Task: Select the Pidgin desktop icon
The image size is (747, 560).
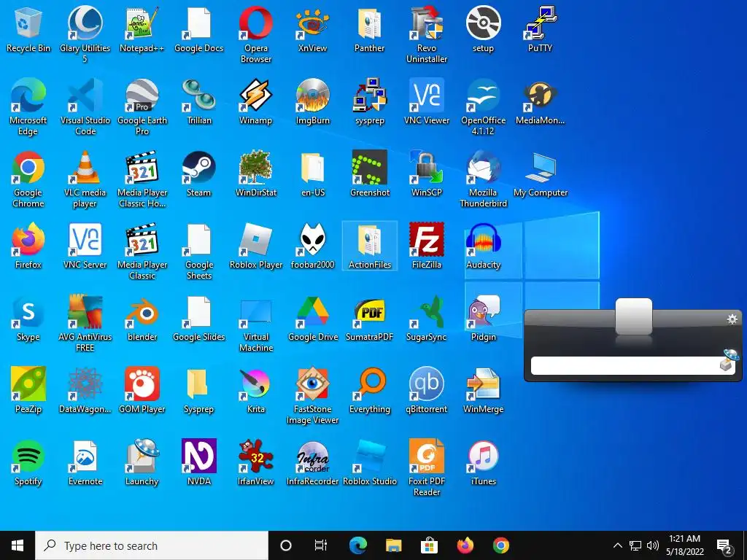Action: click(x=483, y=319)
